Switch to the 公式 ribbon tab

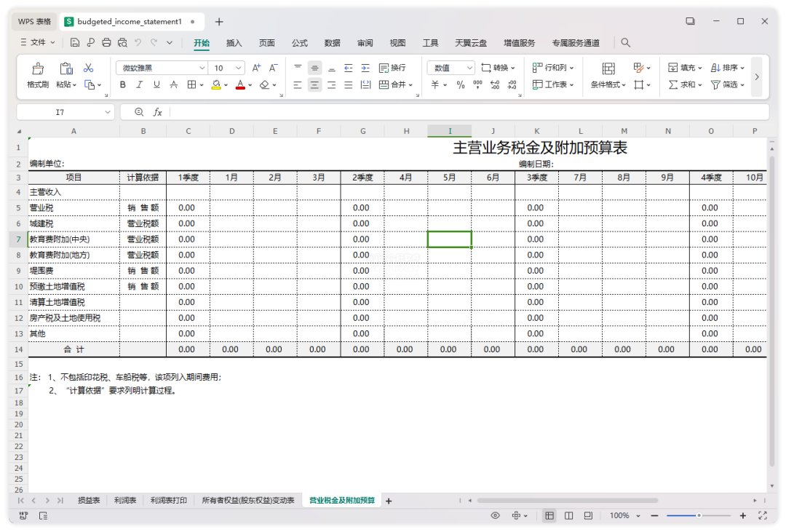[x=300, y=43]
